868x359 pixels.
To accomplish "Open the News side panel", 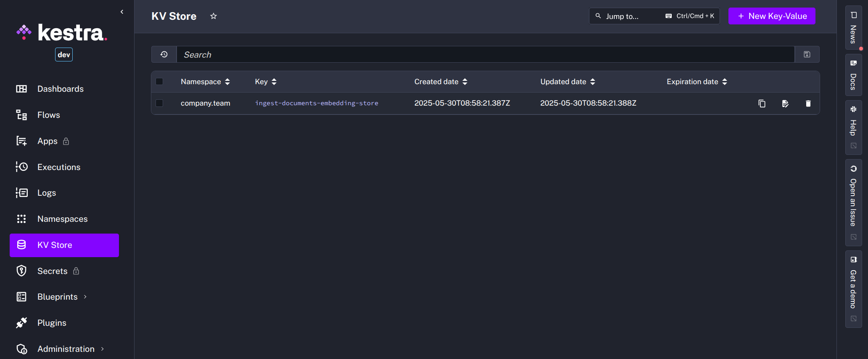I will click(853, 28).
